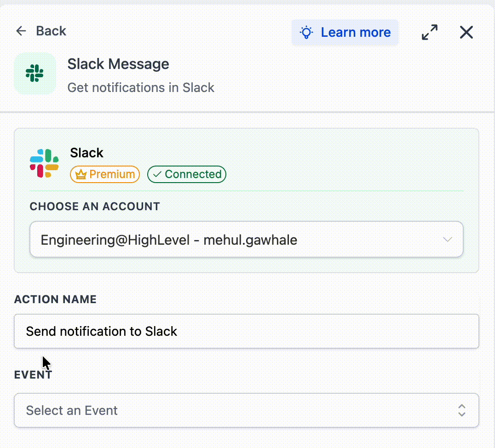Click the Connected status badge

coord(187,174)
